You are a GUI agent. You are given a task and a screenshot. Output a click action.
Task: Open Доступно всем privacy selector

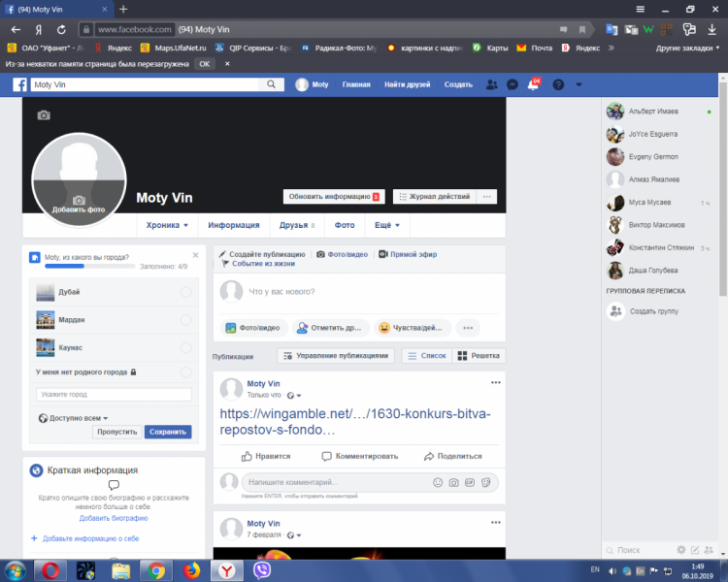pos(74,418)
